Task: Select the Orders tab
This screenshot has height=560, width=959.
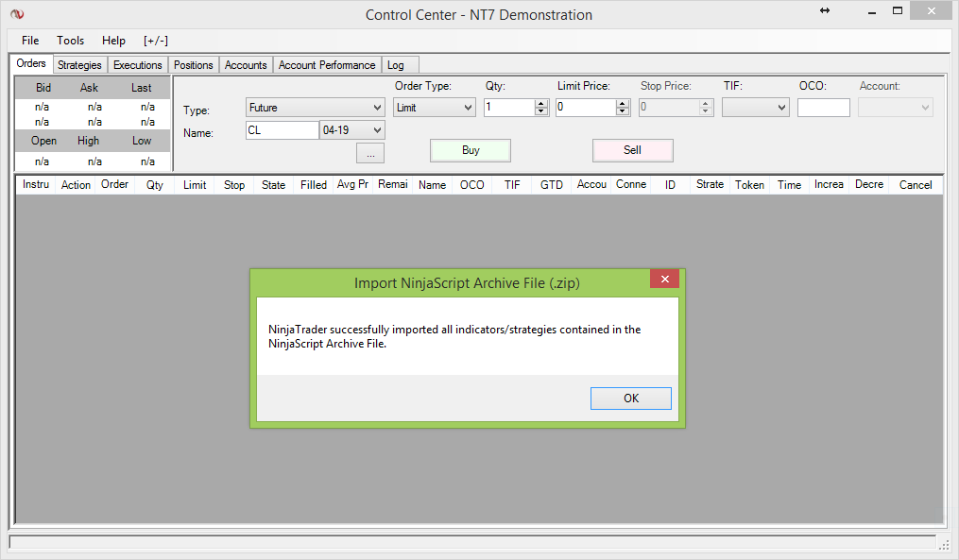Action: [31, 63]
